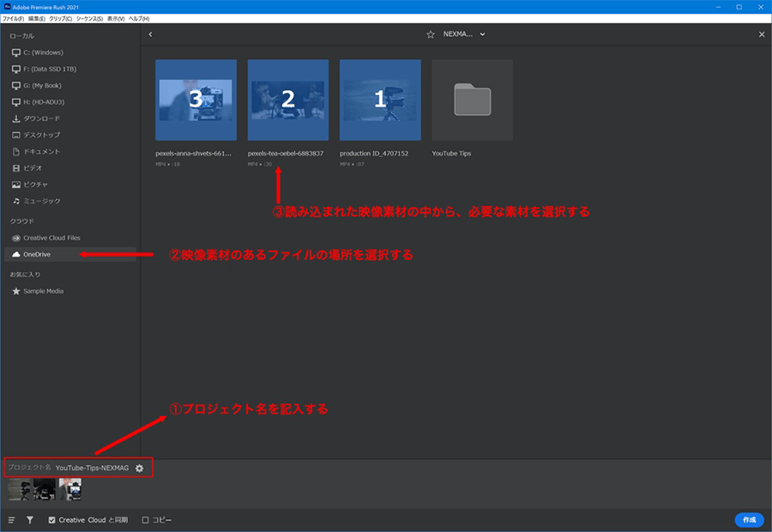Open the G: (My Book) drive
The image size is (772, 532).
(37, 86)
